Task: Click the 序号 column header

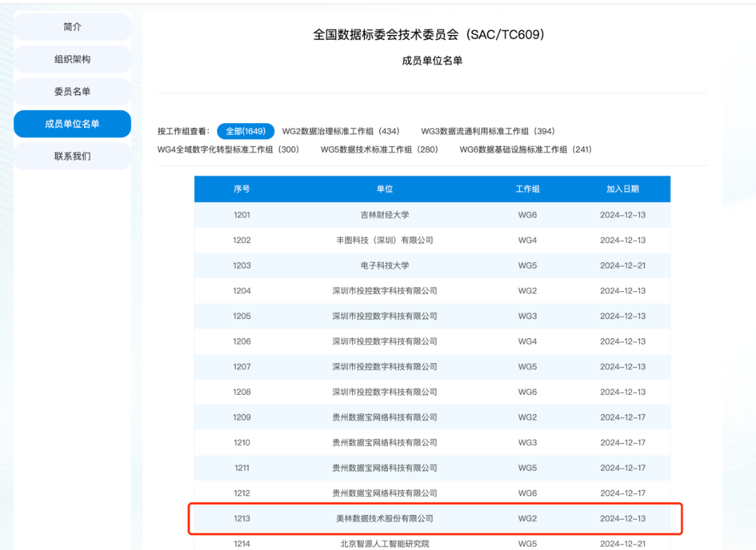Action: pos(241,189)
